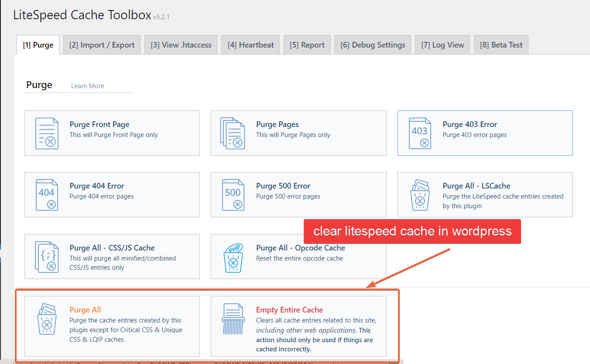The width and height of the screenshot is (590, 364).
Task: Click the 404 error page icon
Action: point(47,195)
